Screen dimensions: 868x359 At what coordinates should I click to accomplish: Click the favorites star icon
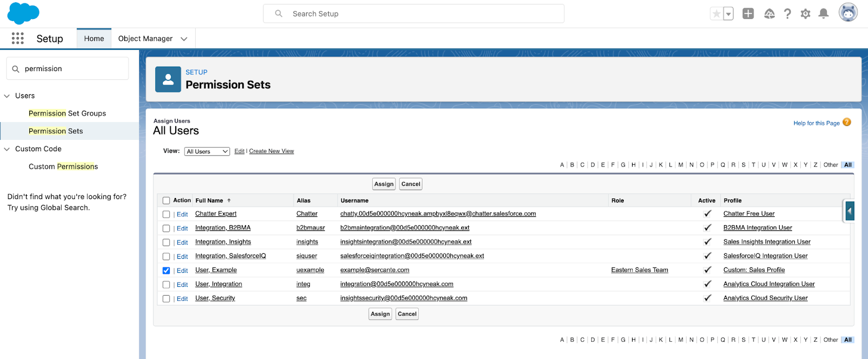[717, 14]
